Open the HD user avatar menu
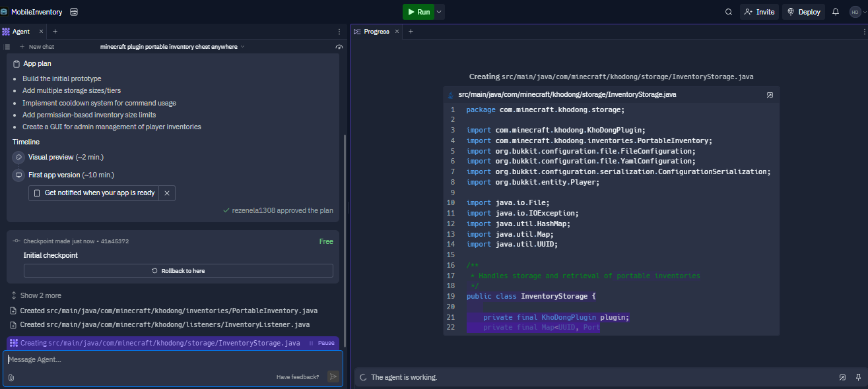The width and height of the screenshot is (868, 389). tap(855, 12)
